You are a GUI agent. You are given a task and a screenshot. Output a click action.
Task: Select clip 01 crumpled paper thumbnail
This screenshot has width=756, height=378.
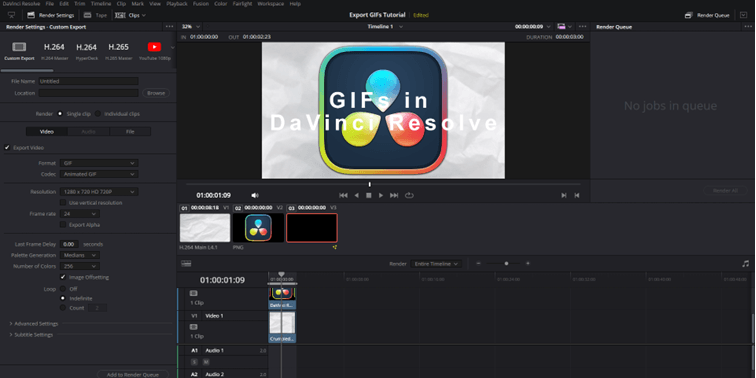(x=205, y=228)
